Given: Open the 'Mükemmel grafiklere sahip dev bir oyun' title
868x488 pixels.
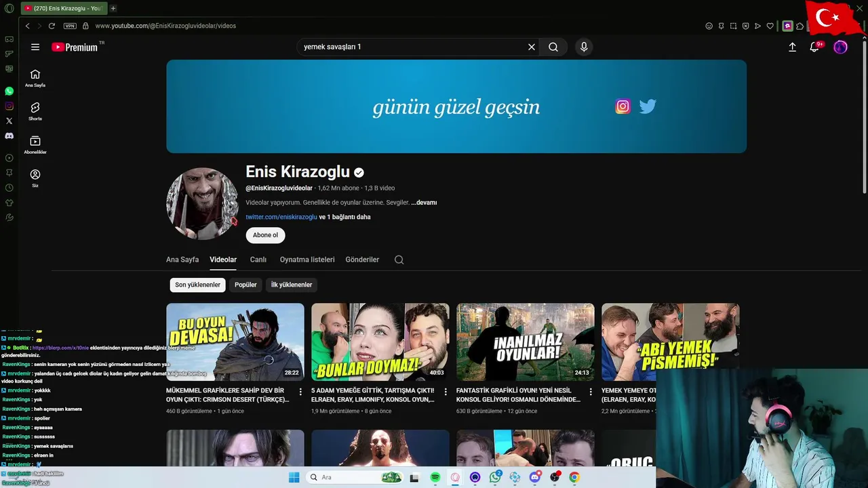Looking at the screenshot, I should pyautogui.click(x=228, y=395).
